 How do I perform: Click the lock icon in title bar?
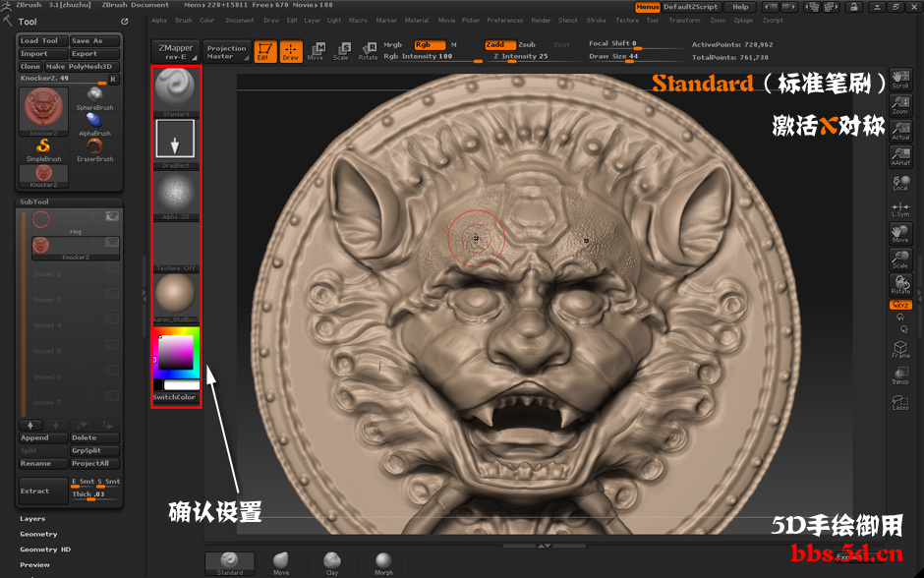pos(852,7)
